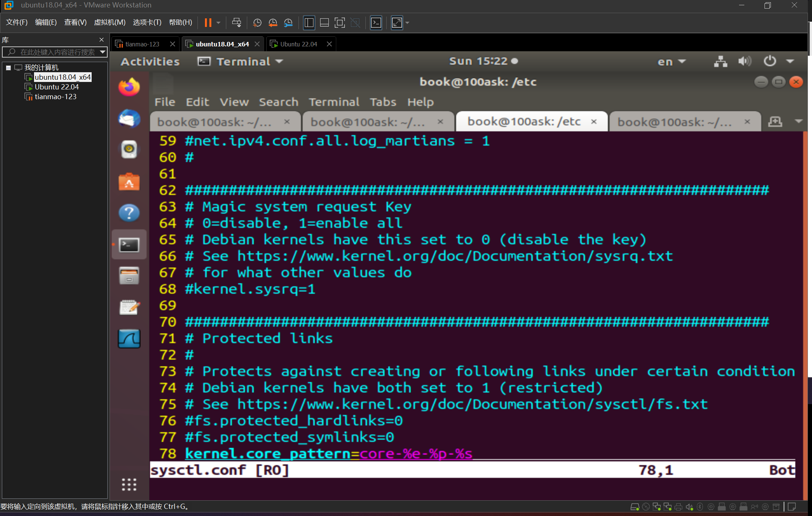The image size is (812, 516).
Task: Switch to tianmao-123 VM tab
Action: 142,44
